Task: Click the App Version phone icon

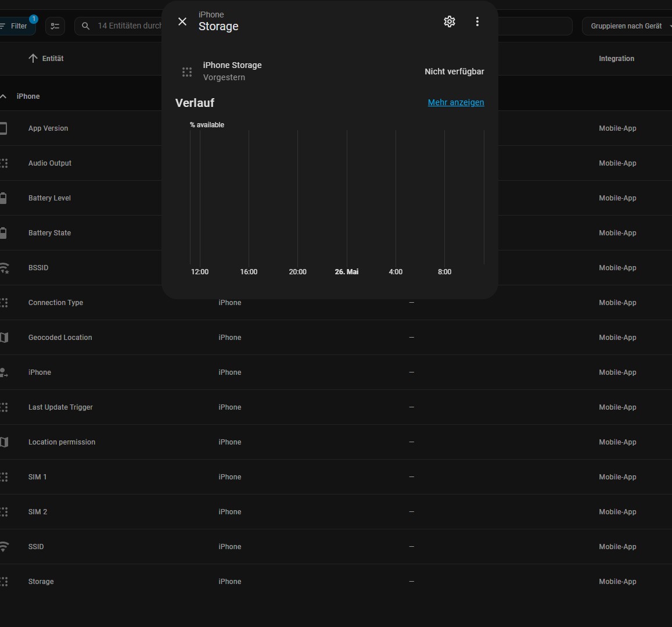Action: coord(3,128)
